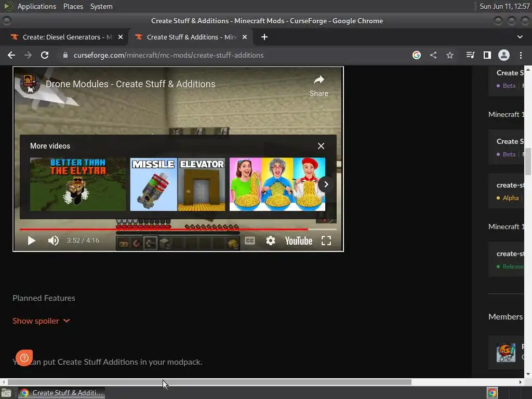Click the orange help support bubble
Image resolution: width=532 pixels, height=399 pixels.
tap(24, 357)
